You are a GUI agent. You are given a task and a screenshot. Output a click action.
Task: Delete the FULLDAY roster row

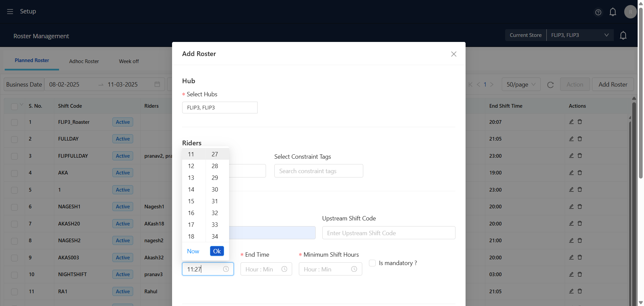[x=580, y=139]
